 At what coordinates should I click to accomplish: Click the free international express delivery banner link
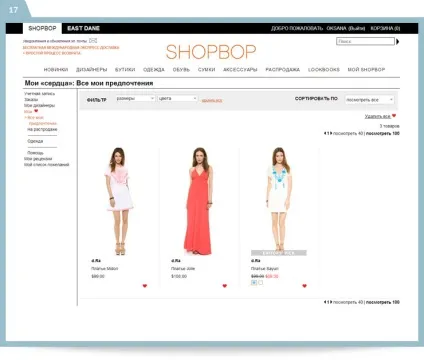pos(71,48)
